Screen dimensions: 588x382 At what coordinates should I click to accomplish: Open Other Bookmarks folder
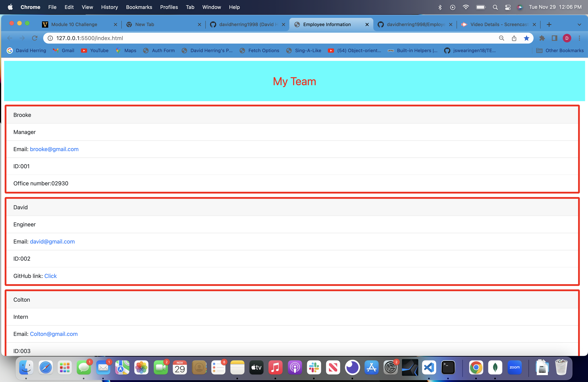coord(560,50)
